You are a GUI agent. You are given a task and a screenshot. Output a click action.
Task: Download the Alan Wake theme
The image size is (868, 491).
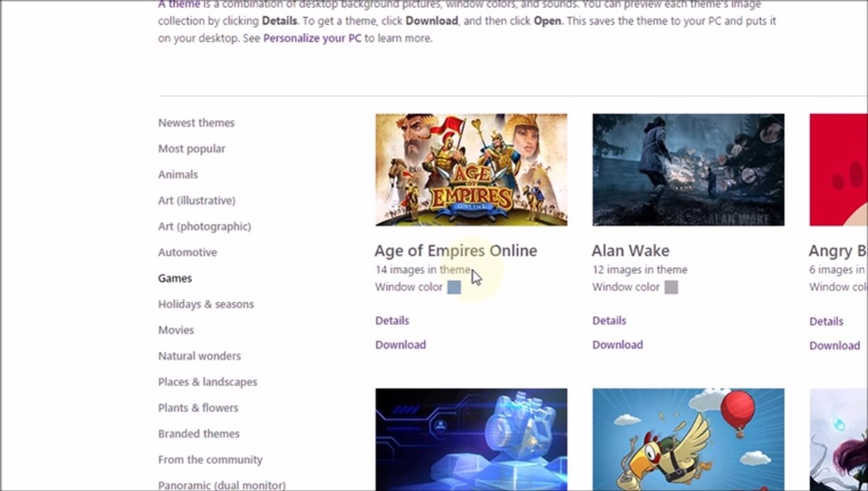[x=618, y=345]
